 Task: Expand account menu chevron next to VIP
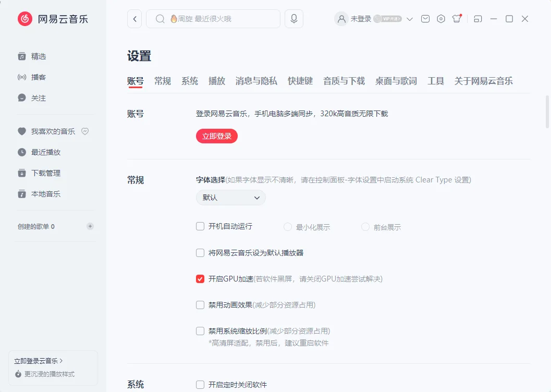click(x=410, y=19)
